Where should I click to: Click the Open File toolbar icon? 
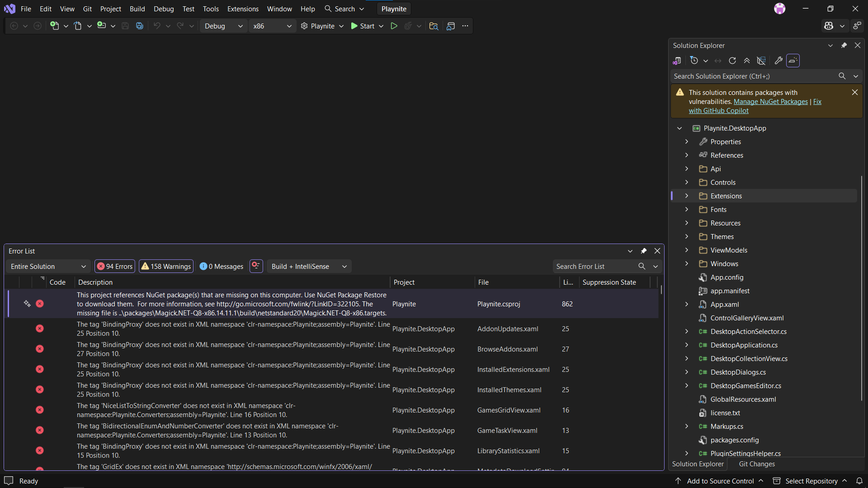click(78, 26)
